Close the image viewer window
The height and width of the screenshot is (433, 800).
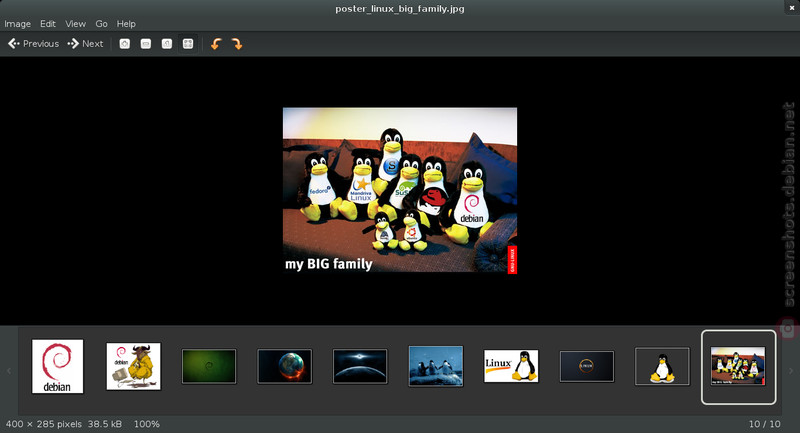792,8
